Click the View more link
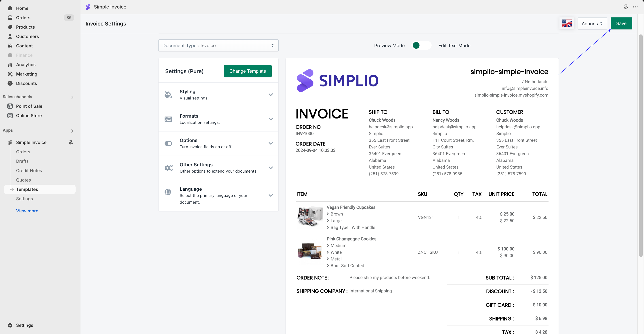The height and width of the screenshot is (334, 644). click(27, 211)
